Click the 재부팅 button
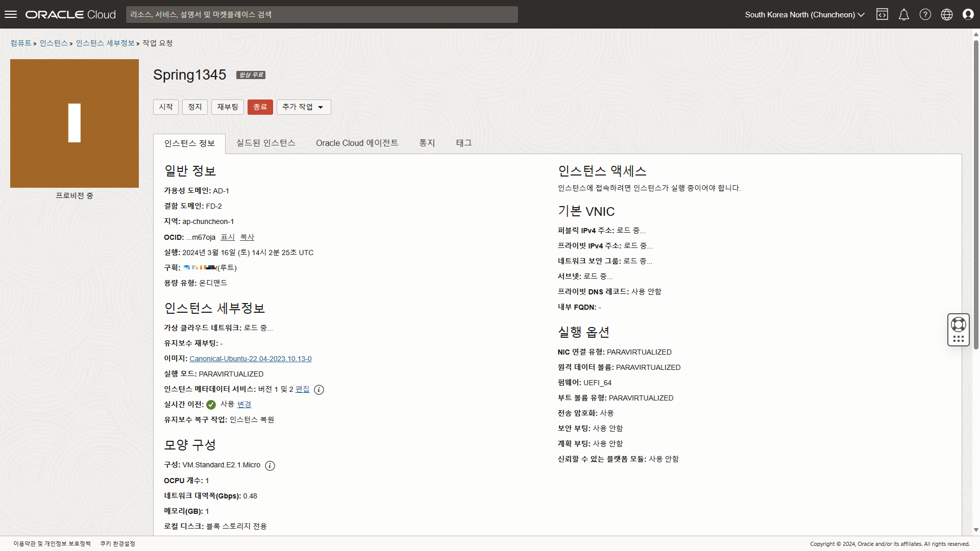This screenshot has height=551, width=980. tap(228, 107)
